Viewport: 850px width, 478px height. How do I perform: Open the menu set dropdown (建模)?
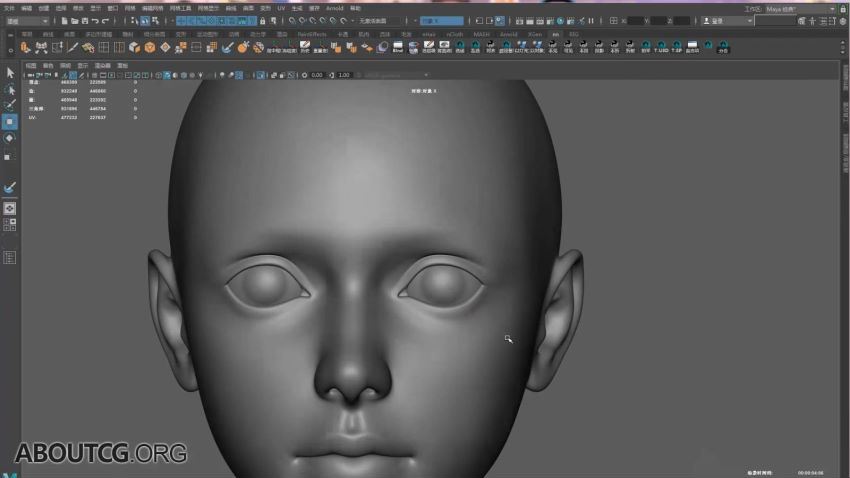click(27, 20)
